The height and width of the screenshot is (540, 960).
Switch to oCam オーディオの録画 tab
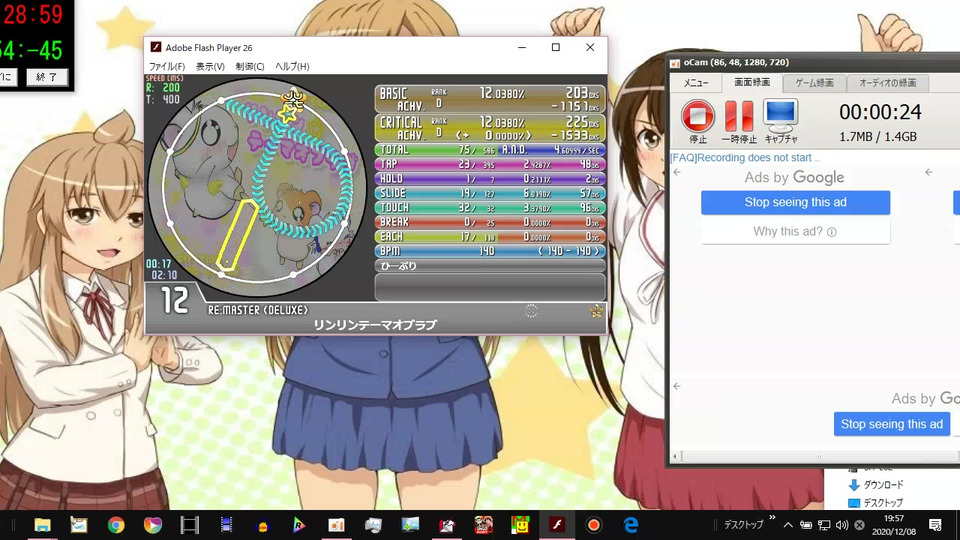click(x=887, y=83)
